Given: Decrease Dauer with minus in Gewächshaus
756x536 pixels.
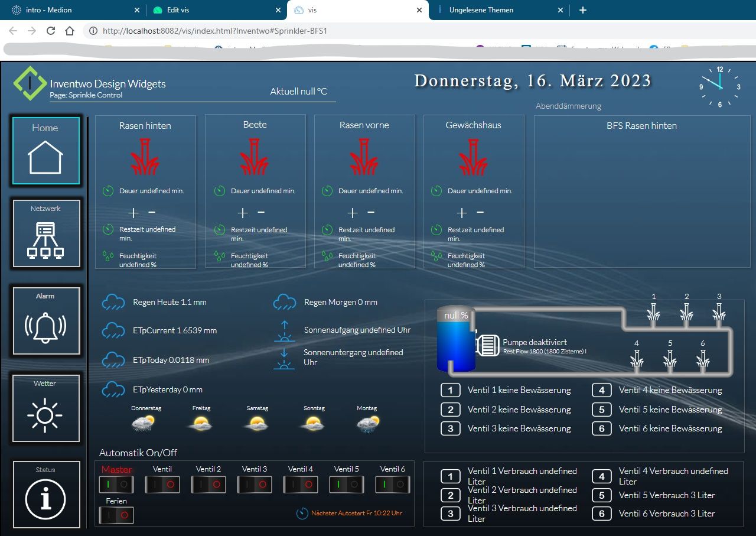Looking at the screenshot, I should [480, 212].
